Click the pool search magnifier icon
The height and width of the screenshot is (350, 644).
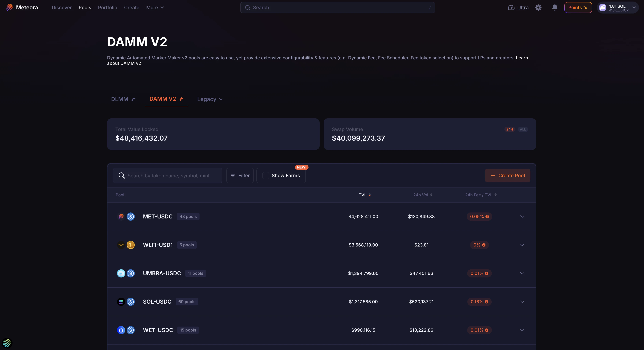(122, 176)
